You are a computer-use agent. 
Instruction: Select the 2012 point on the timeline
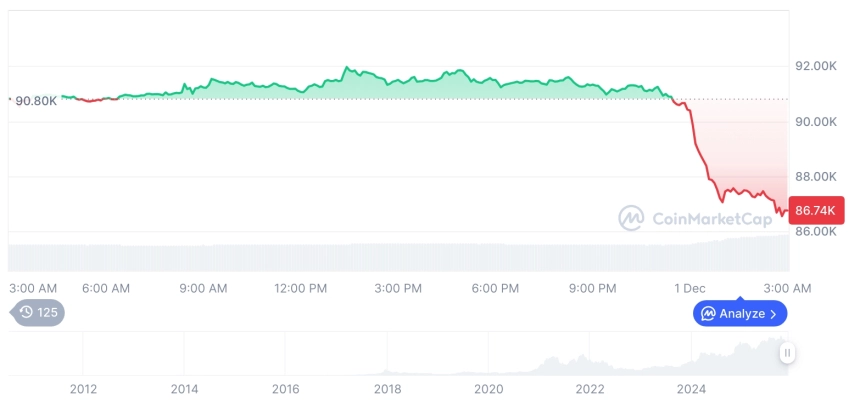(82, 389)
